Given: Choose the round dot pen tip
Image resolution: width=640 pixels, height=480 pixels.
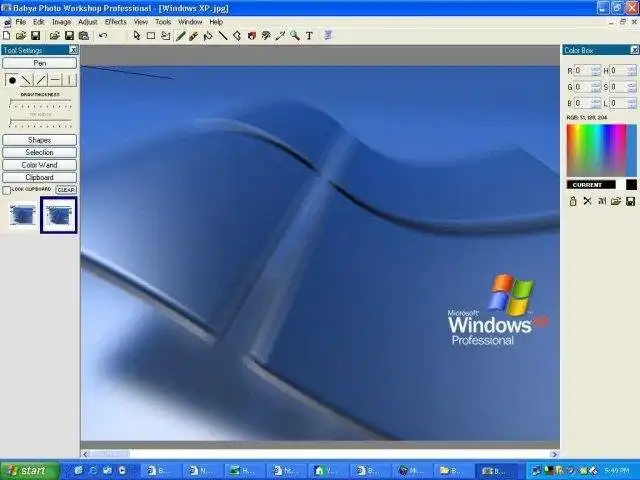Looking at the screenshot, I should pyautogui.click(x=12, y=80).
